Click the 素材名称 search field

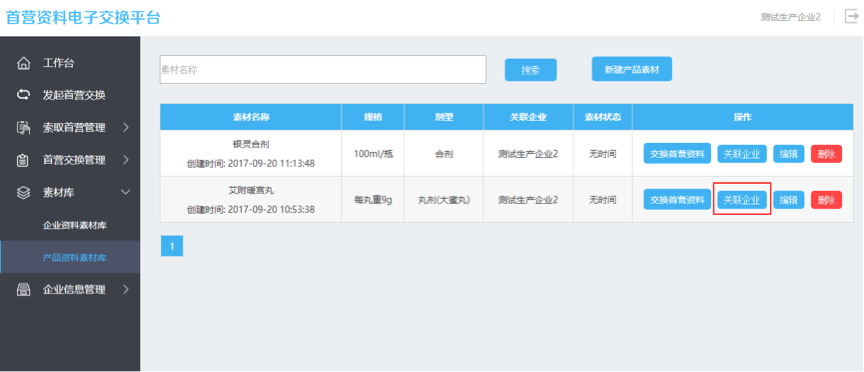(x=323, y=69)
